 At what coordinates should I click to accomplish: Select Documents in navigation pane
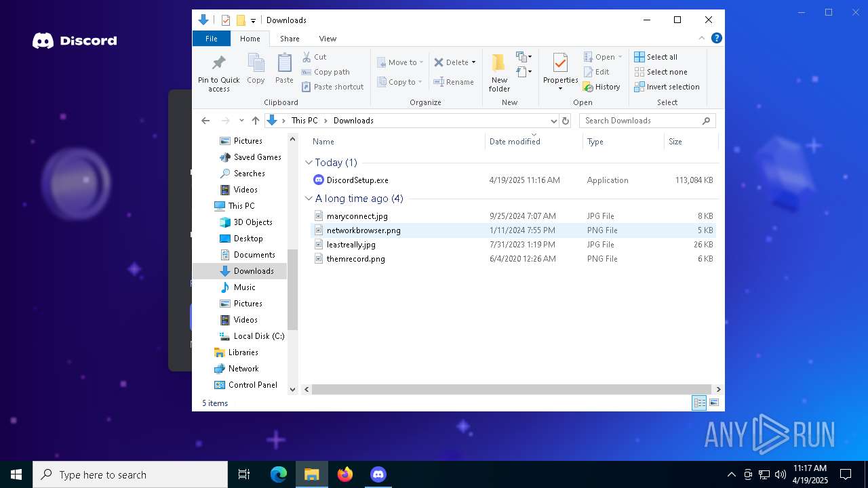coord(247,255)
